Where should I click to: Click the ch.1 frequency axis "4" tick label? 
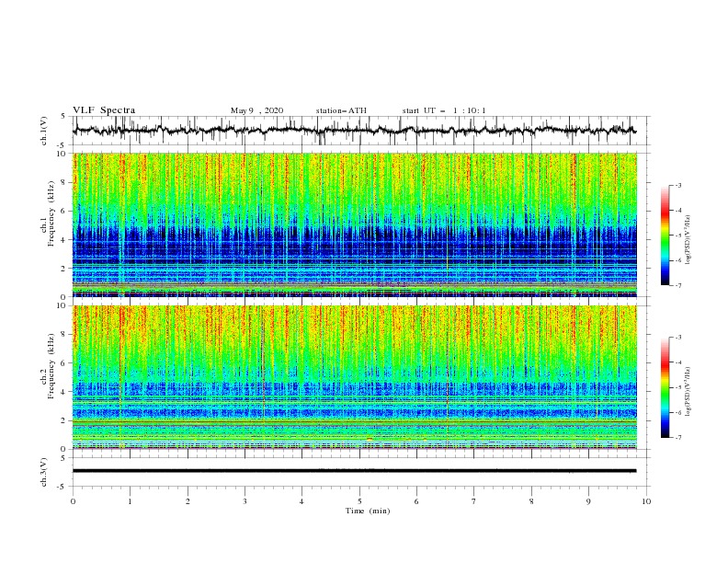pyautogui.click(x=65, y=240)
